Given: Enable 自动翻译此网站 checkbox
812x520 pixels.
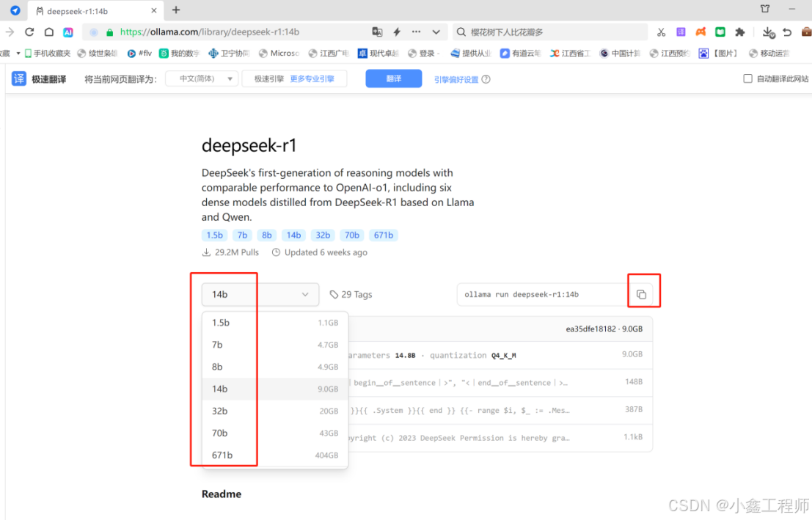Looking at the screenshot, I should [747, 78].
